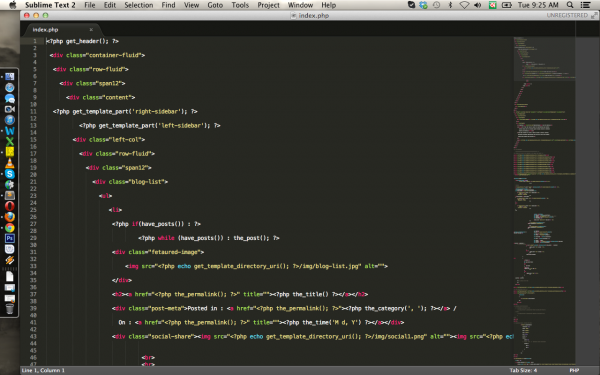Open the Trash in the dock
The height and width of the screenshot is (375, 600).
coord(10,309)
